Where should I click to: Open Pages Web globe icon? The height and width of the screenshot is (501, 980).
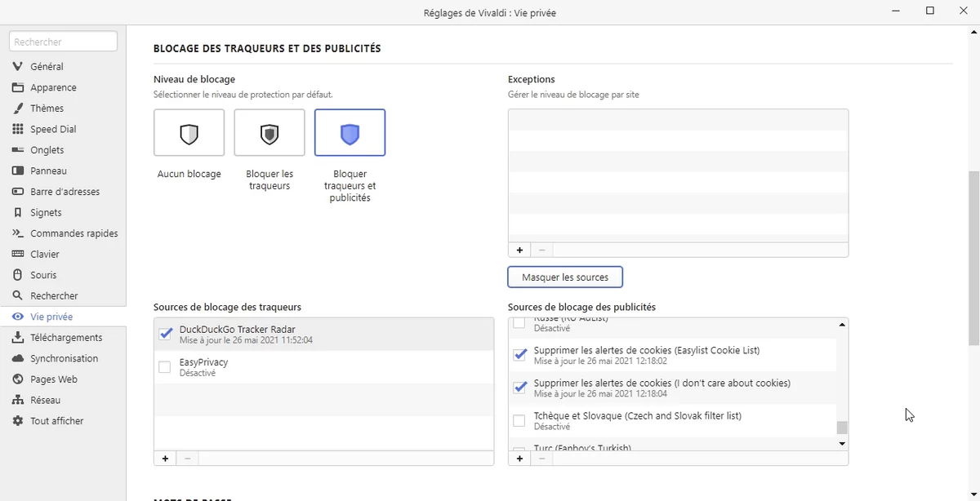tap(18, 379)
